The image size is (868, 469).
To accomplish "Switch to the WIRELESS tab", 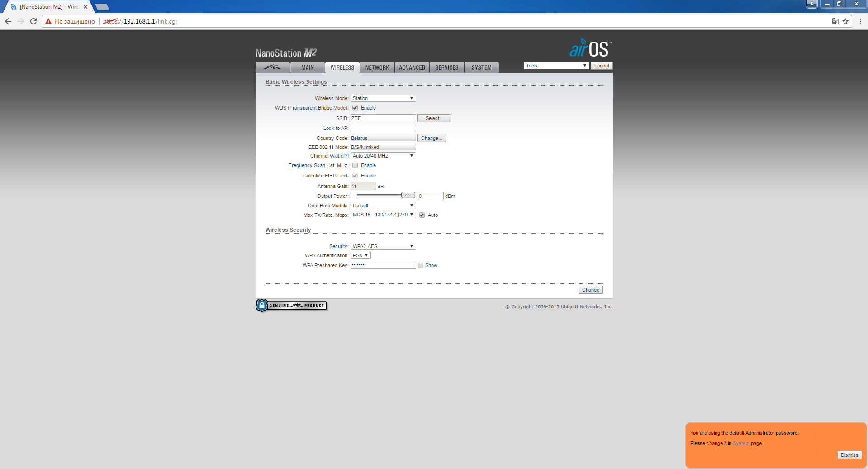I will tap(342, 67).
